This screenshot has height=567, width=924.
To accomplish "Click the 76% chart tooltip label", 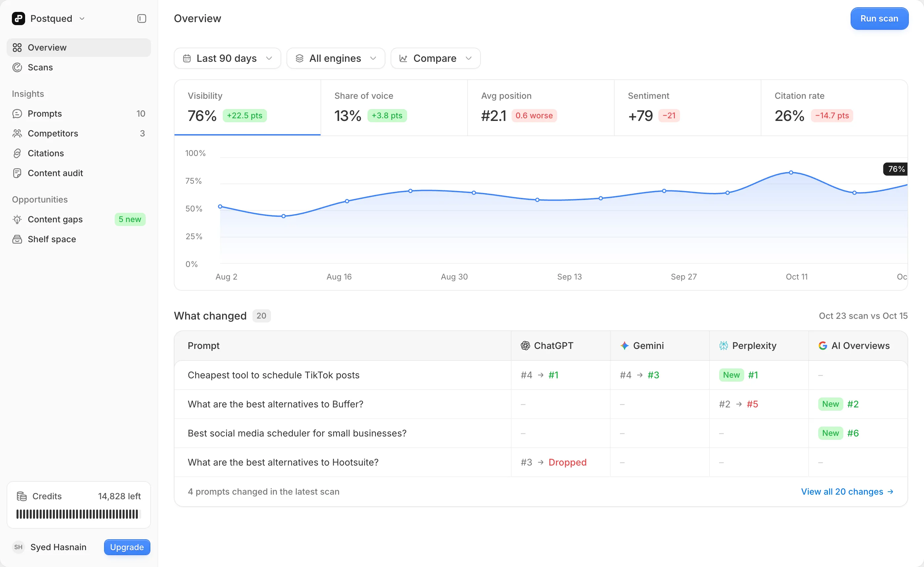I will point(896,169).
